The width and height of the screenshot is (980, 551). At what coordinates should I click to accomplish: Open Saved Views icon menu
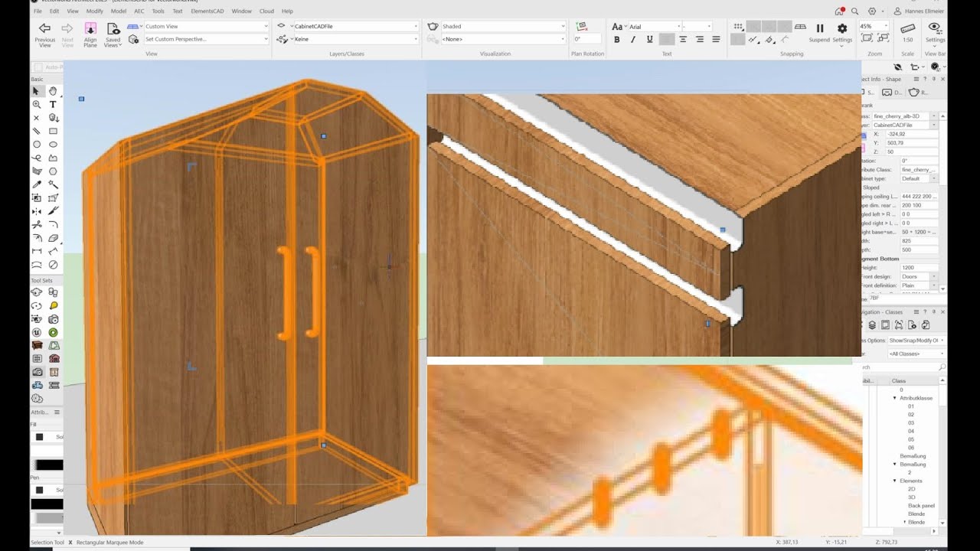click(113, 28)
